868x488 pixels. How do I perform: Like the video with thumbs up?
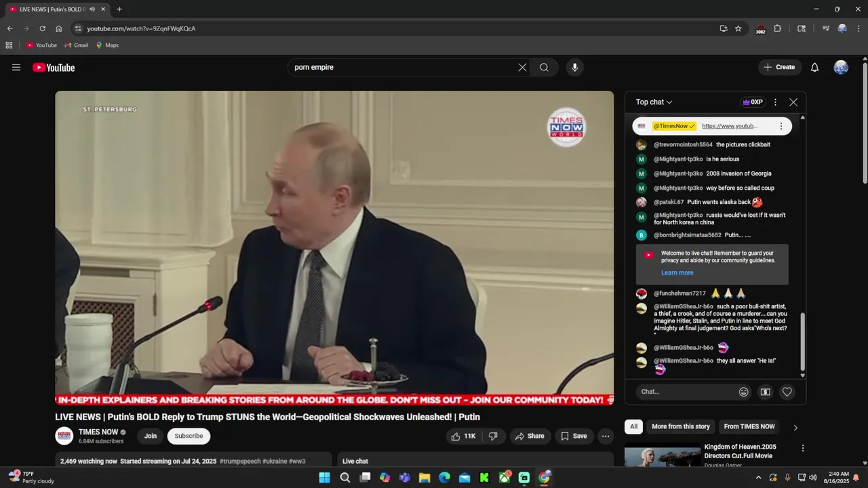point(464,436)
